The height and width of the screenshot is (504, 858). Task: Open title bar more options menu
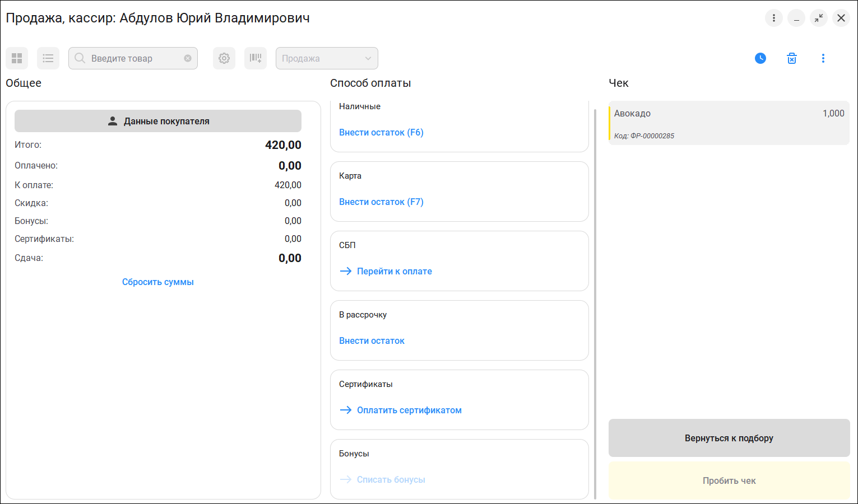tap(774, 18)
